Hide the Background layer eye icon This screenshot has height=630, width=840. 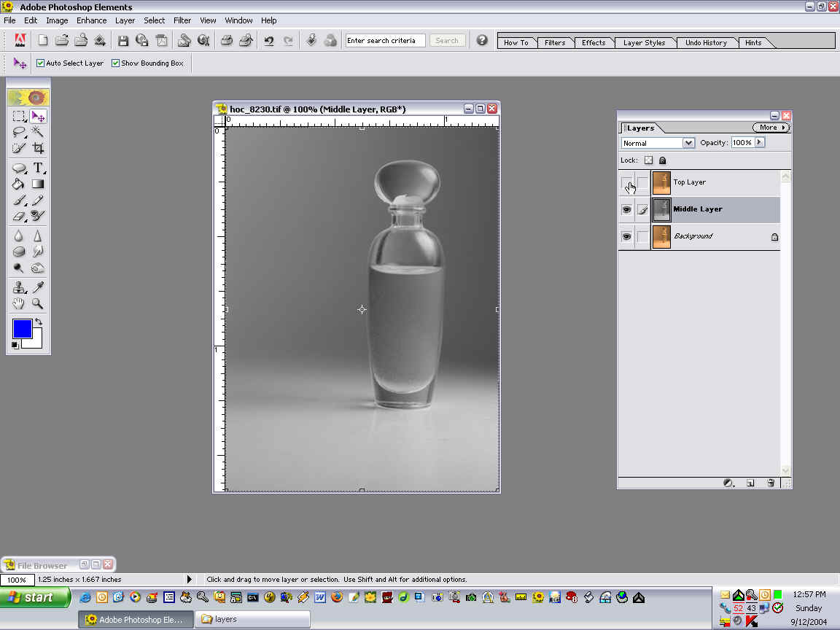click(626, 236)
